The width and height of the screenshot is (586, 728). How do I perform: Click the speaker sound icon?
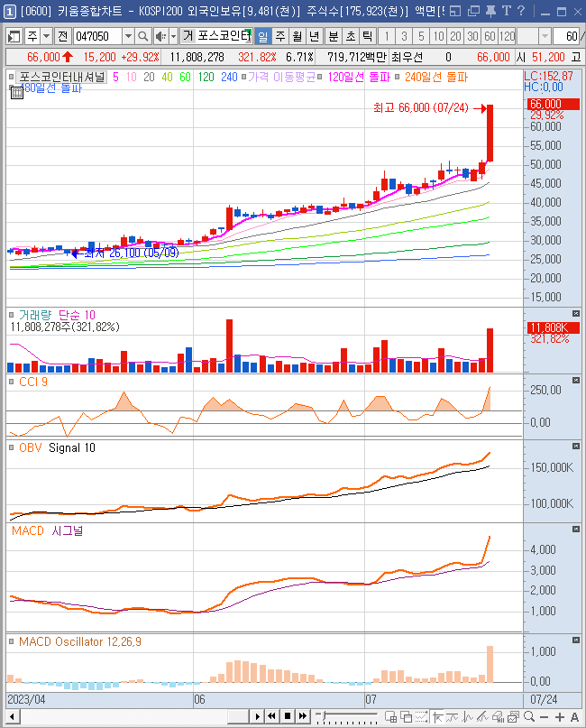pos(160,36)
